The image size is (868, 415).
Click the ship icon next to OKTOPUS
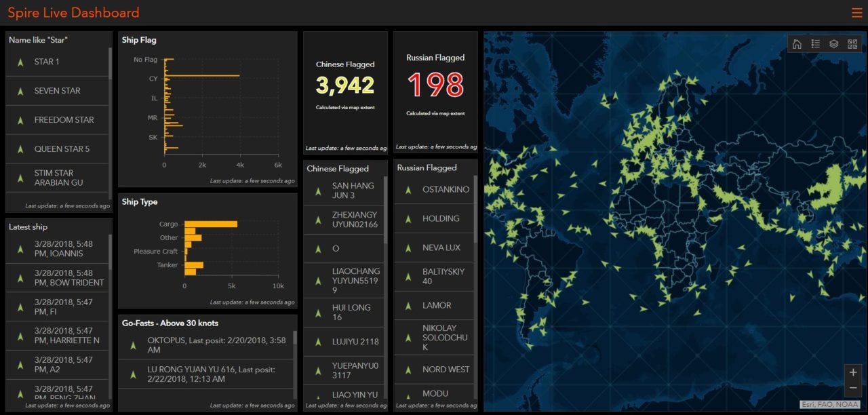133,345
